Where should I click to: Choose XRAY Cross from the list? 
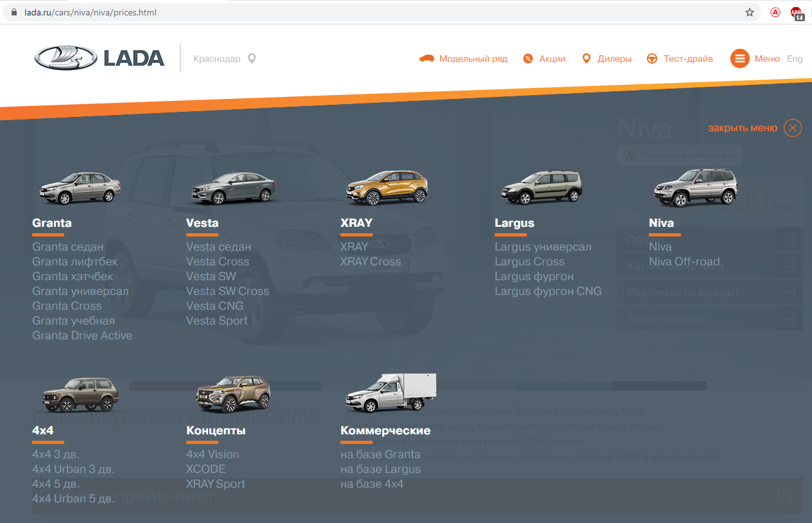tap(371, 261)
